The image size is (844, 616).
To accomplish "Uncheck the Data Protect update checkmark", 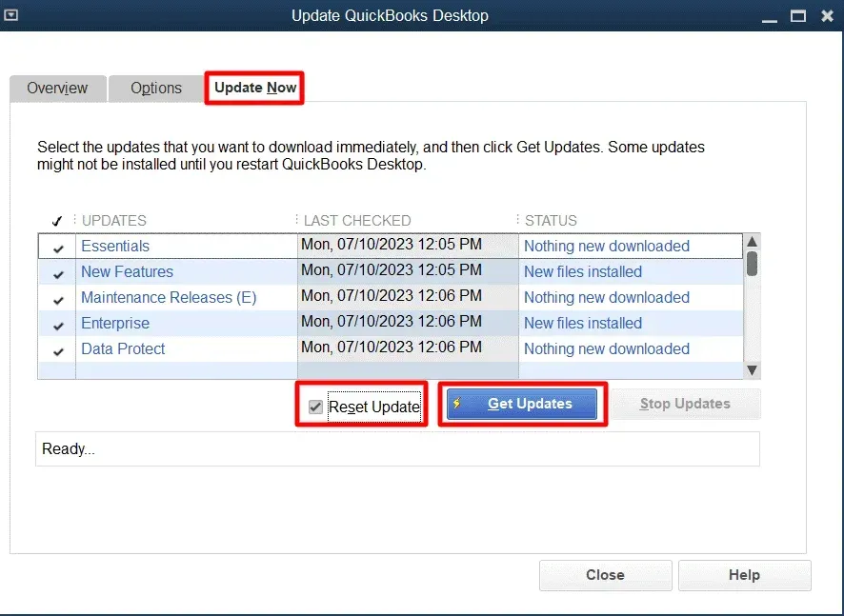I will click(58, 350).
